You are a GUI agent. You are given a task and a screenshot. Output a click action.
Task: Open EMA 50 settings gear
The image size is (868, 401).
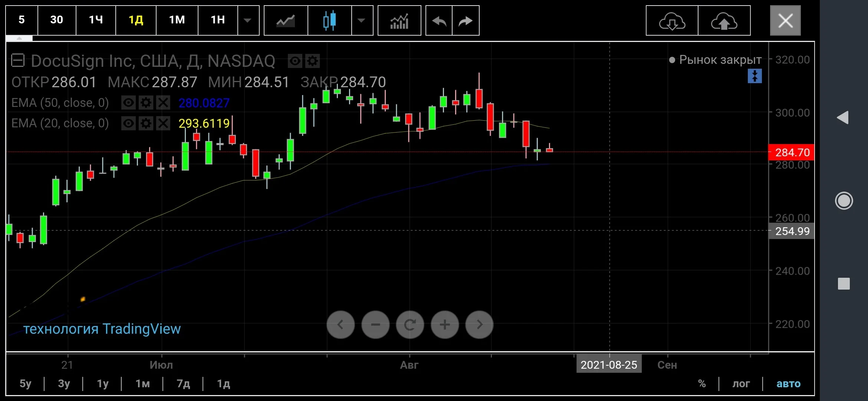[x=146, y=103]
